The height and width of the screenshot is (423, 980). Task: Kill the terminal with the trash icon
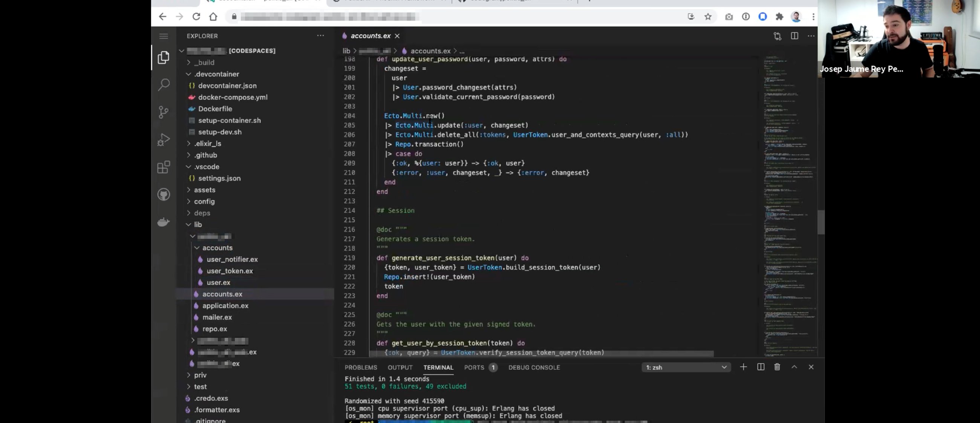pos(777,367)
